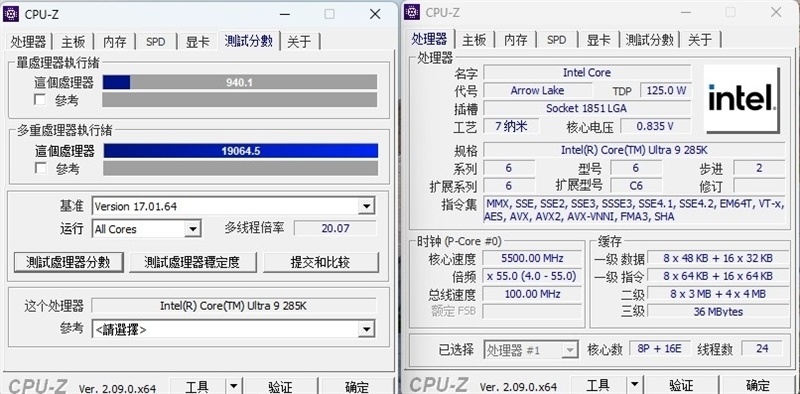This screenshot has height=394, width=800.
Task: Click 总线速度 value 100.00 MHz
Action: coord(532,294)
